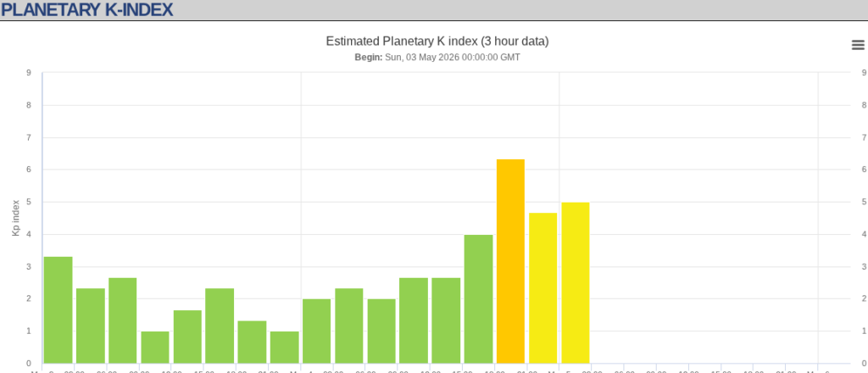Image resolution: width=868 pixels, height=373 pixels.
Task: Click the first Kp 1 bar on May 3
Action: (155, 348)
